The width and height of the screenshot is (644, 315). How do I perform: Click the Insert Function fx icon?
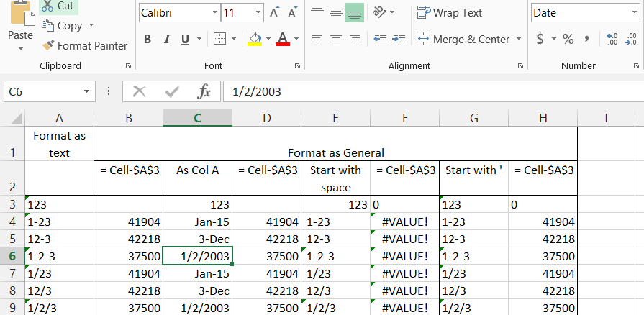coord(204,91)
